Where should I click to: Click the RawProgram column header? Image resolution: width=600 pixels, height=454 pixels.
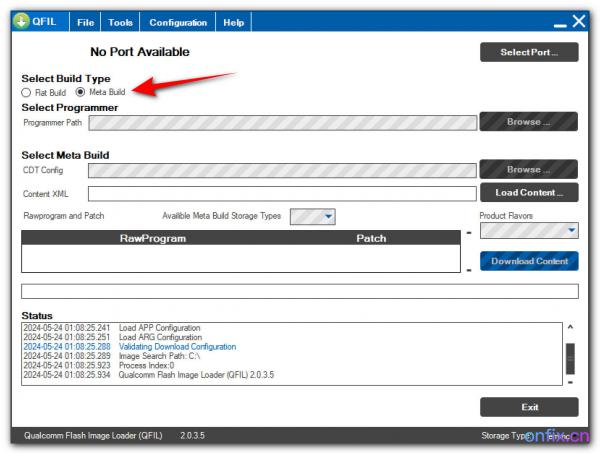[x=153, y=238]
